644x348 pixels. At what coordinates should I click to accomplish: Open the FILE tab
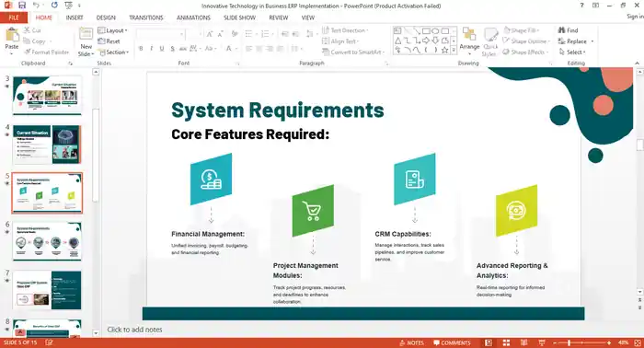click(x=14, y=17)
